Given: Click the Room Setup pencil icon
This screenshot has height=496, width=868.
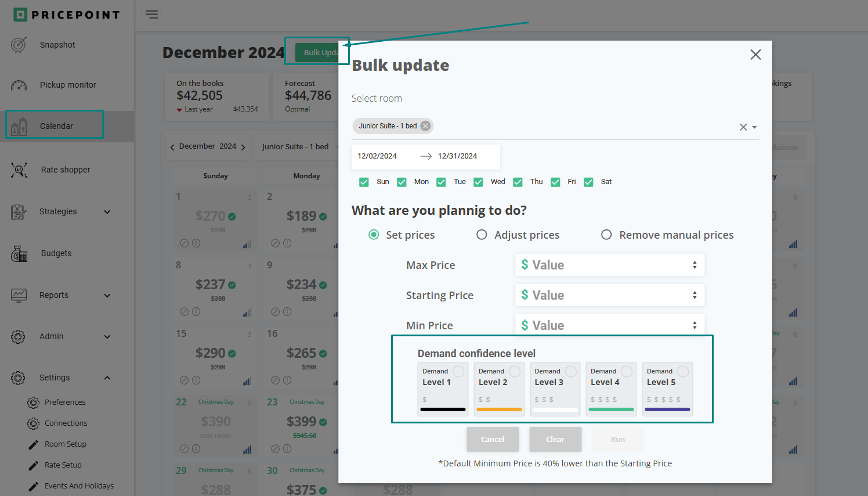Looking at the screenshot, I should (x=34, y=444).
